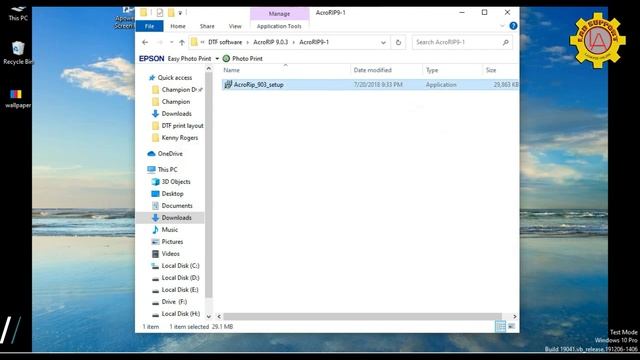Open the Videos folder

(x=166, y=254)
